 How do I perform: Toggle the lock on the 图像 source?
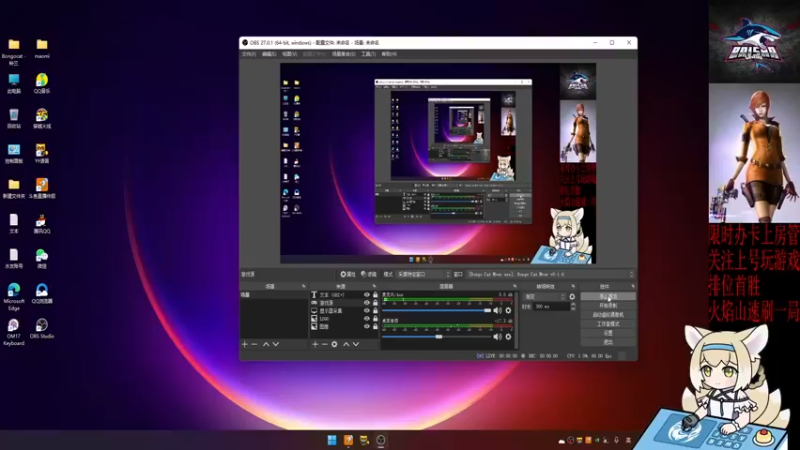click(x=376, y=327)
